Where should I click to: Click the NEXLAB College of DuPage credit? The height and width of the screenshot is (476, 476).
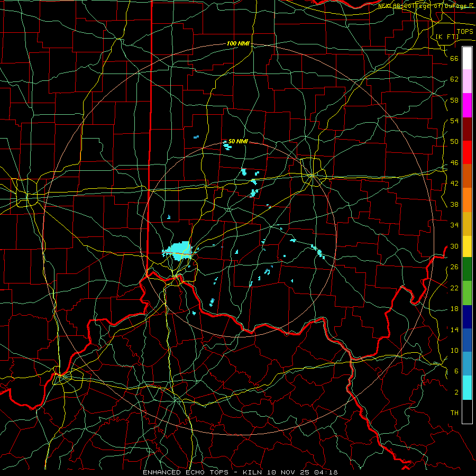425,6
